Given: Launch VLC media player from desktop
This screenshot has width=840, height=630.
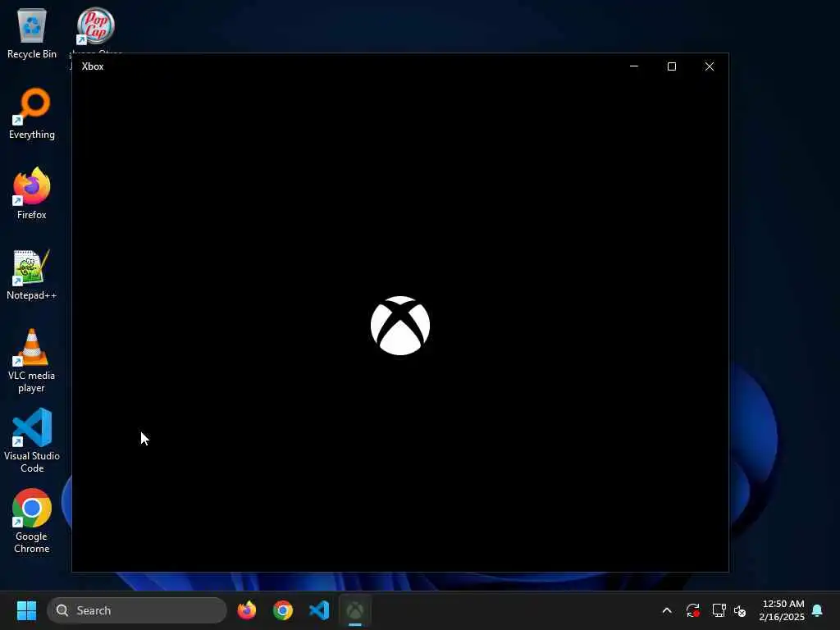Looking at the screenshot, I should pyautogui.click(x=32, y=361).
